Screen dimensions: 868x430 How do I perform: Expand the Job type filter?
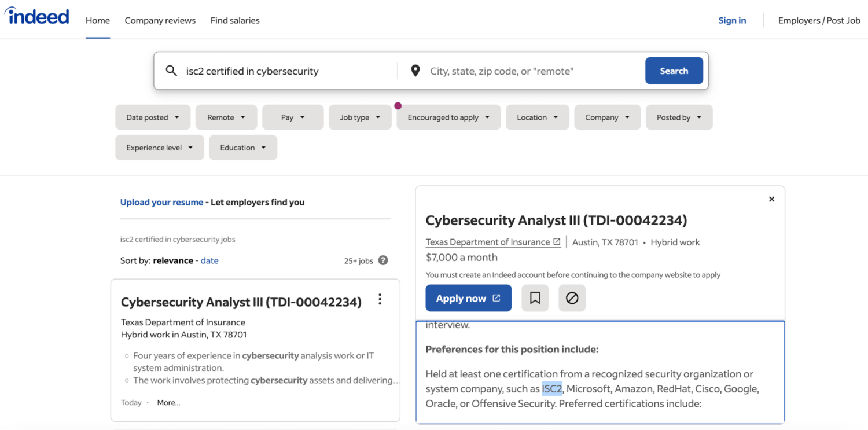pos(359,117)
